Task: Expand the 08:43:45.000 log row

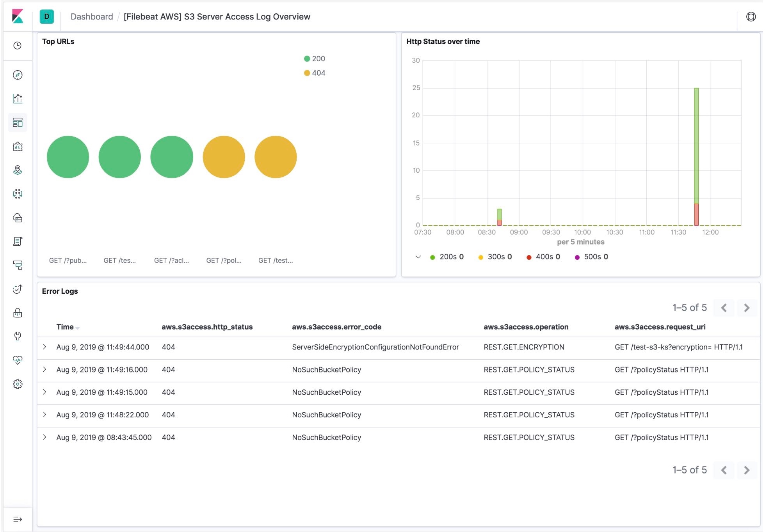Action: point(44,437)
